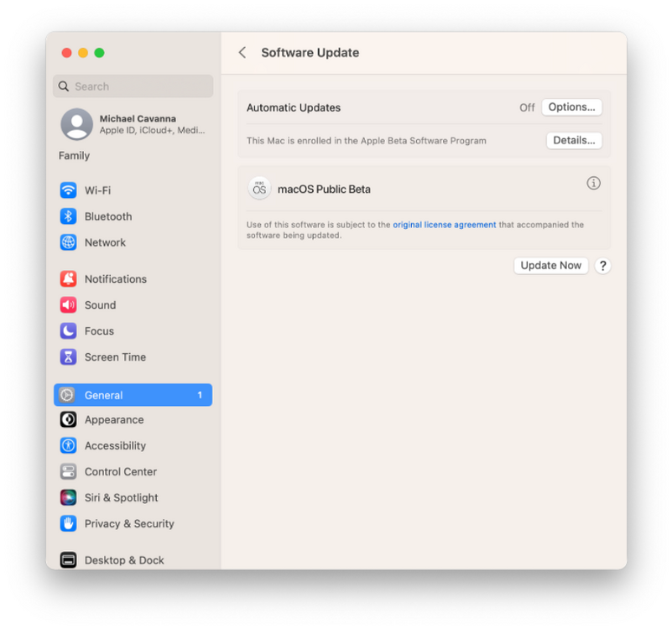Click the Focus moon icon

click(x=68, y=331)
